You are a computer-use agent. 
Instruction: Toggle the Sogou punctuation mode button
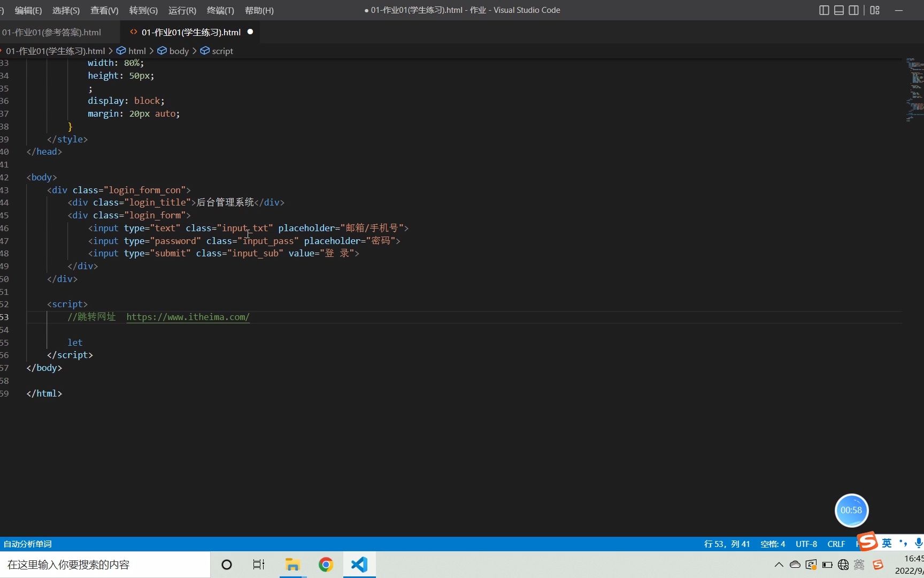[x=903, y=543]
